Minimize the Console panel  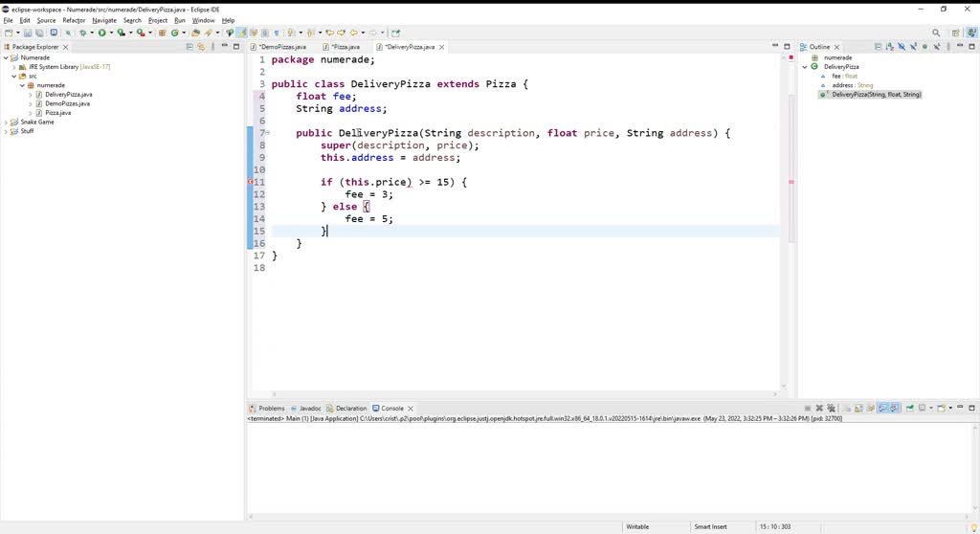tap(960, 408)
